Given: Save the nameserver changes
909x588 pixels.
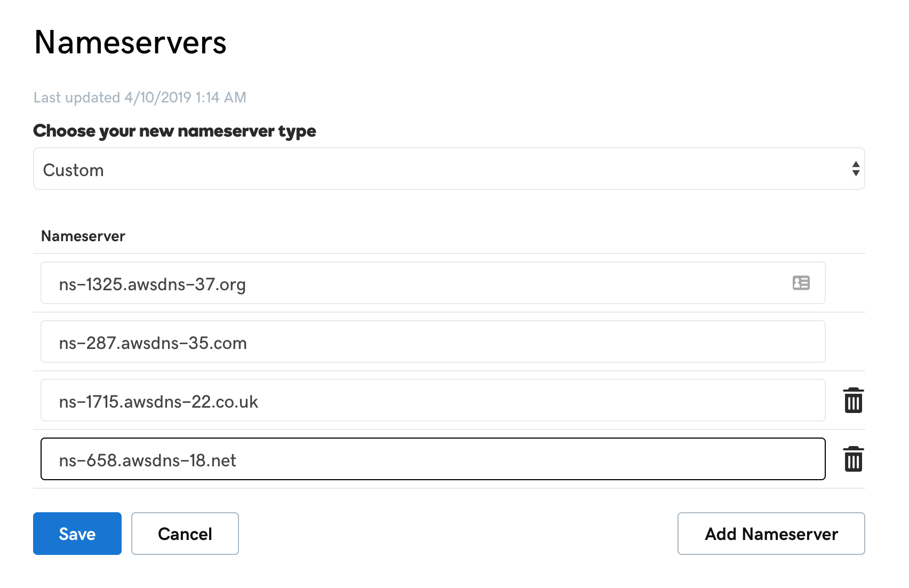Looking at the screenshot, I should 77,533.
